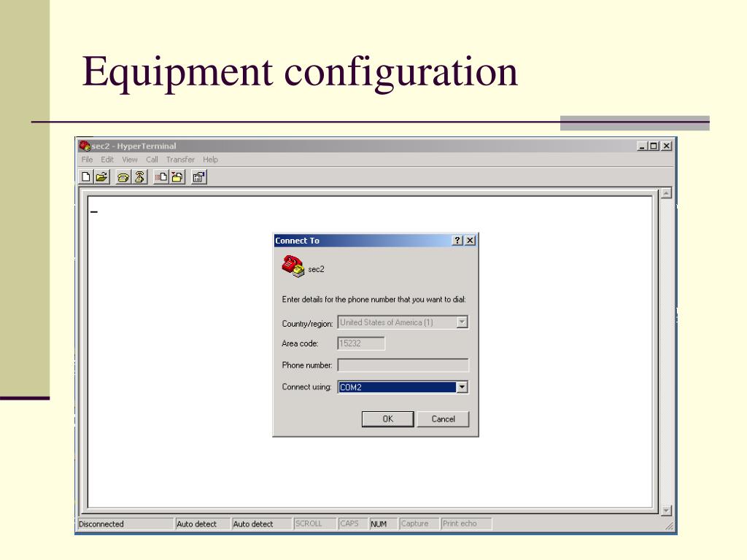Image resolution: width=747 pixels, height=560 pixels.
Task: Click the scrollbar down arrow
Action: click(x=666, y=510)
